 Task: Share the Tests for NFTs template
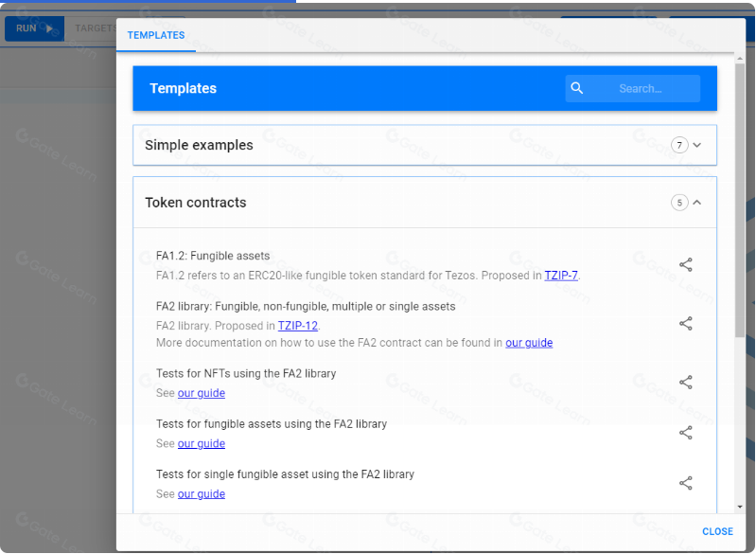[686, 383]
